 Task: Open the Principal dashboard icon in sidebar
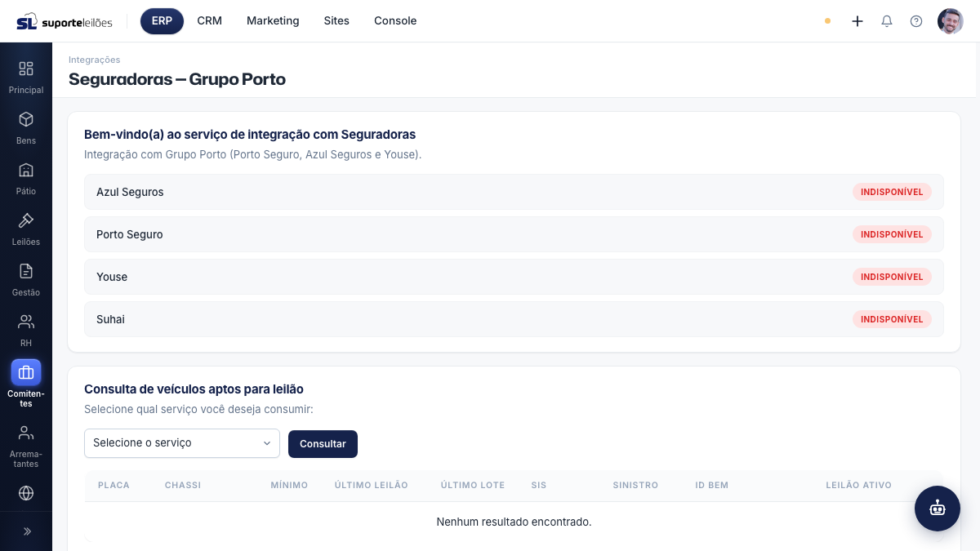pyautogui.click(x=26, y=69)
